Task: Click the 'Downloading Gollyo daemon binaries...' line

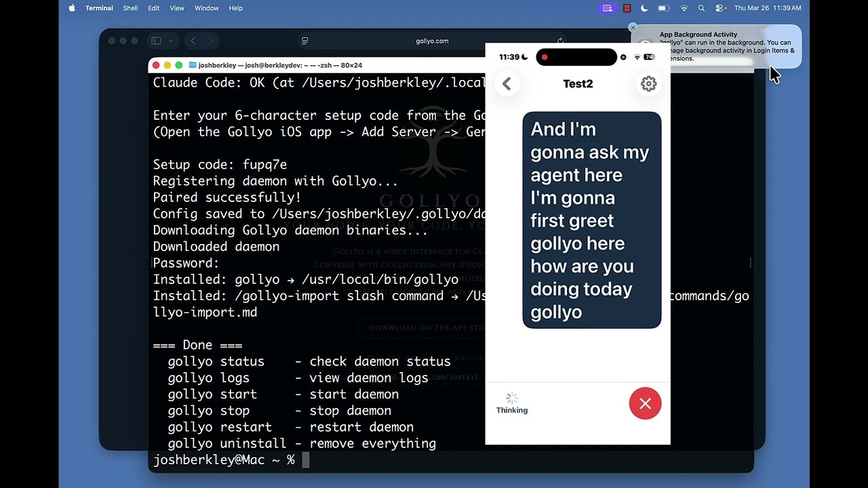Action: tap(290, 230)
